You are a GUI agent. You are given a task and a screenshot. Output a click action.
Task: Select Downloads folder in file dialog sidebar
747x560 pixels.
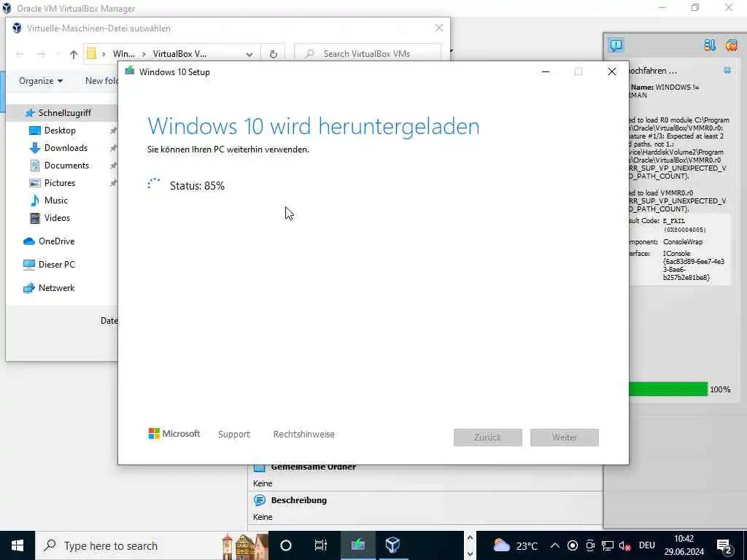coord(66,148)
